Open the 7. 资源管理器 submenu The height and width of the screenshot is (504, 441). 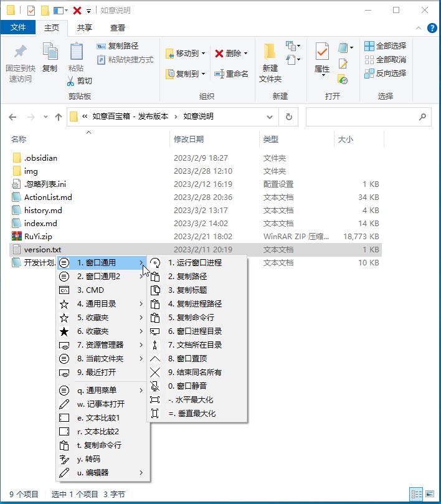(x=103, y=345)
